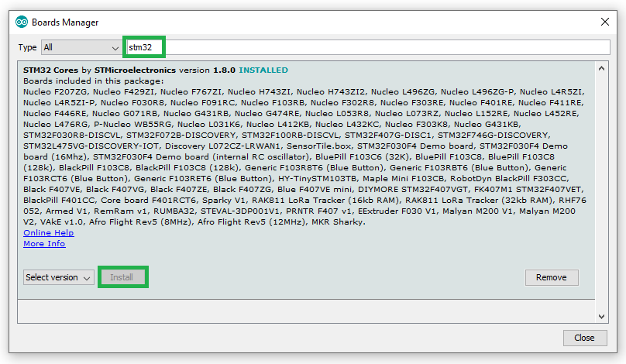The image size is (626, 364).
Task: Open the More Info link
Action: pyautogui.click(x=44, y=243)
